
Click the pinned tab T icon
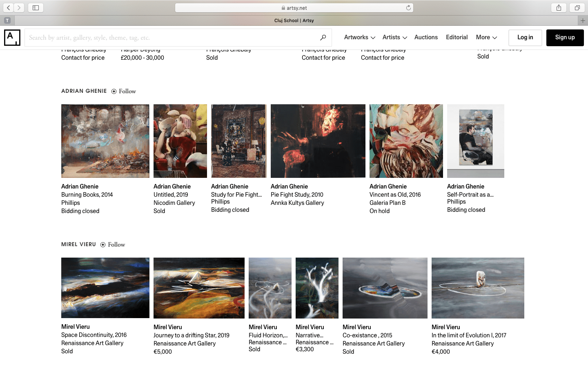(7, 20)
